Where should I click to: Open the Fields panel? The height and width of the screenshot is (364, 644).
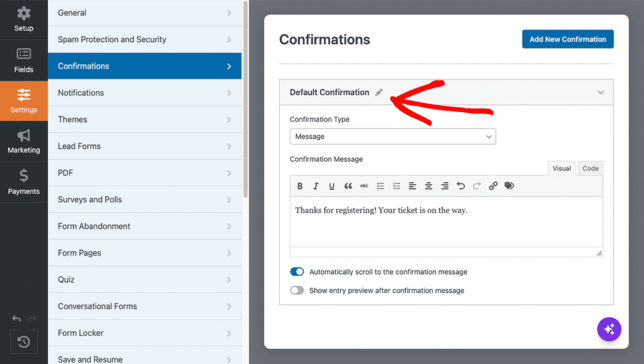point(24,60)
